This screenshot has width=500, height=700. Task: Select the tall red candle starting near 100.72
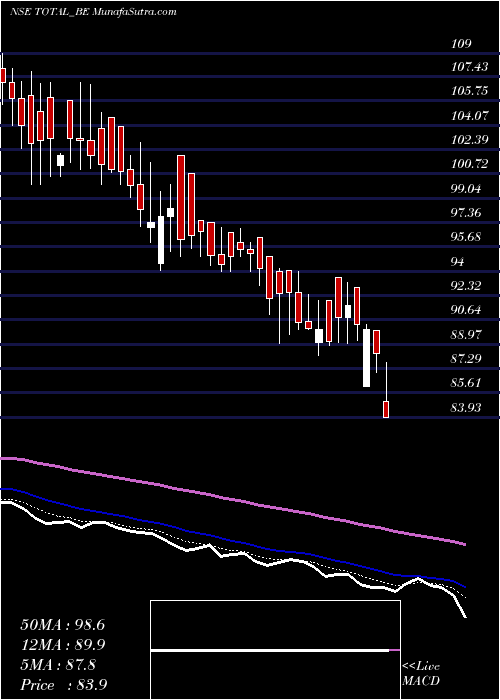[180, 197]
